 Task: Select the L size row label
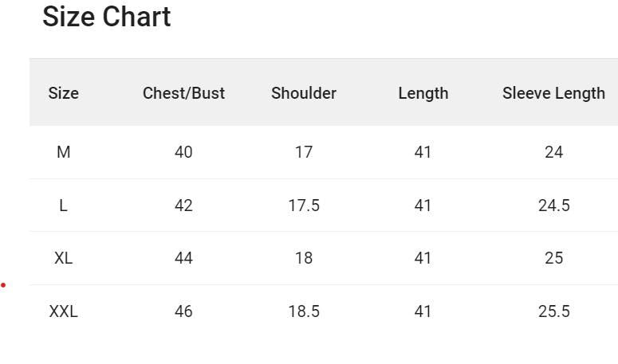(x=64, y=205)
